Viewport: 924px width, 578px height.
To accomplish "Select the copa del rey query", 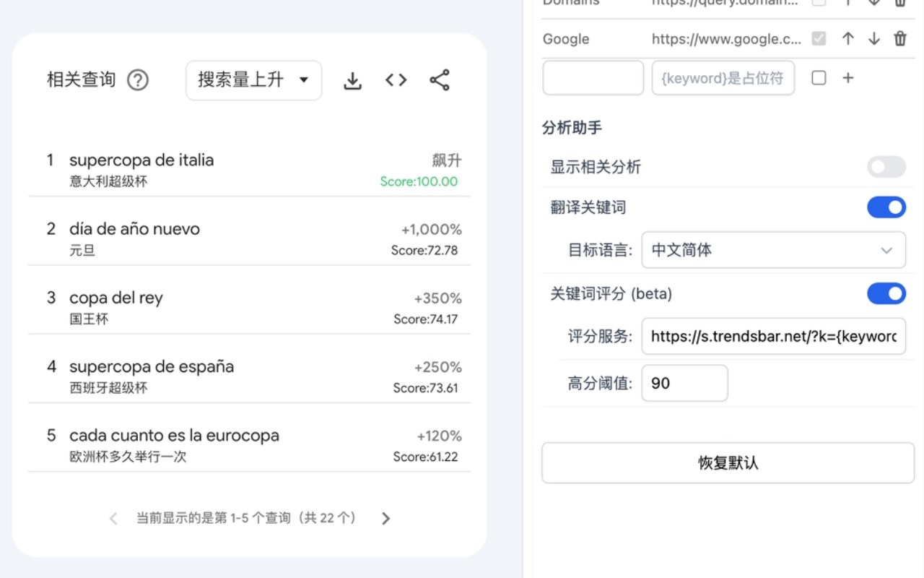I will click(116, 298).
